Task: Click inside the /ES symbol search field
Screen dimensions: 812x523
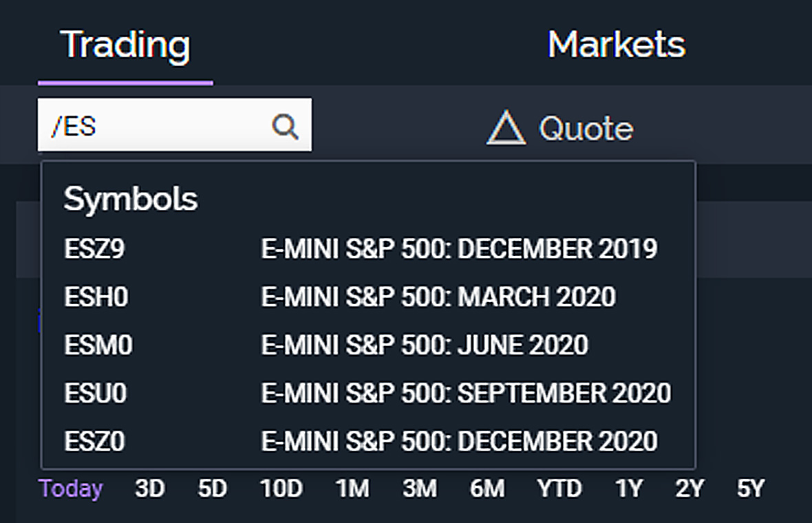Action: [151, 126]
